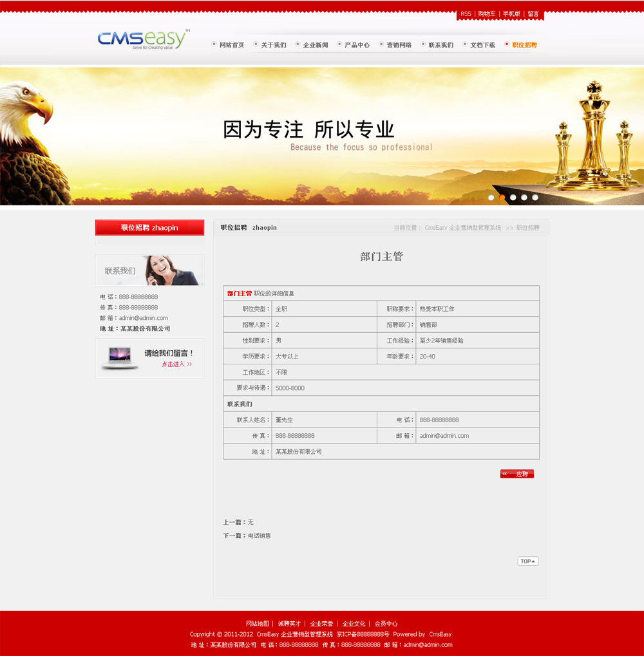Open next article 电话销售
Image resolution: width=644 pixels, height=656 pixels.
click(x=260, y=536)
